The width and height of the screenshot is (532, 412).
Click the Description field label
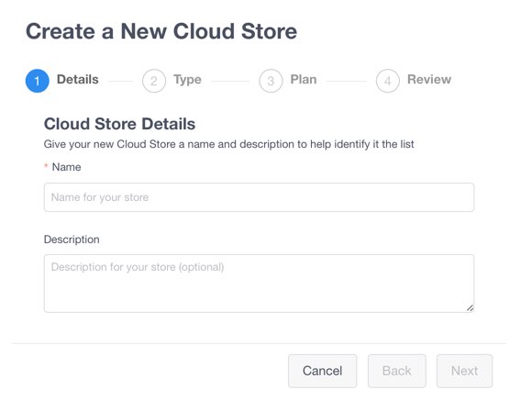[72, 239]
